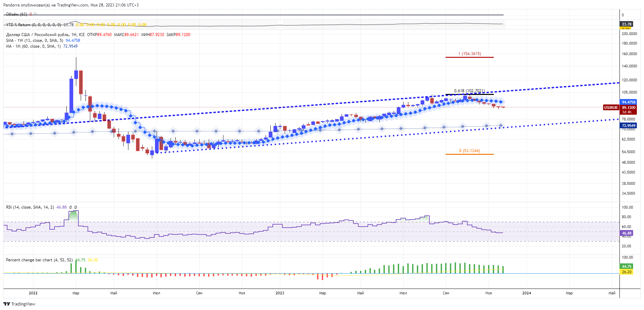Click the red USDRUB symbol tag

tap(611, 108)
